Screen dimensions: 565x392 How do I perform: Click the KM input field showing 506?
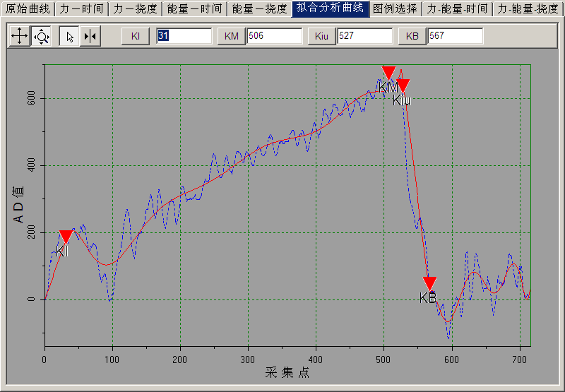pyautogui.click(x=274, y=36)
